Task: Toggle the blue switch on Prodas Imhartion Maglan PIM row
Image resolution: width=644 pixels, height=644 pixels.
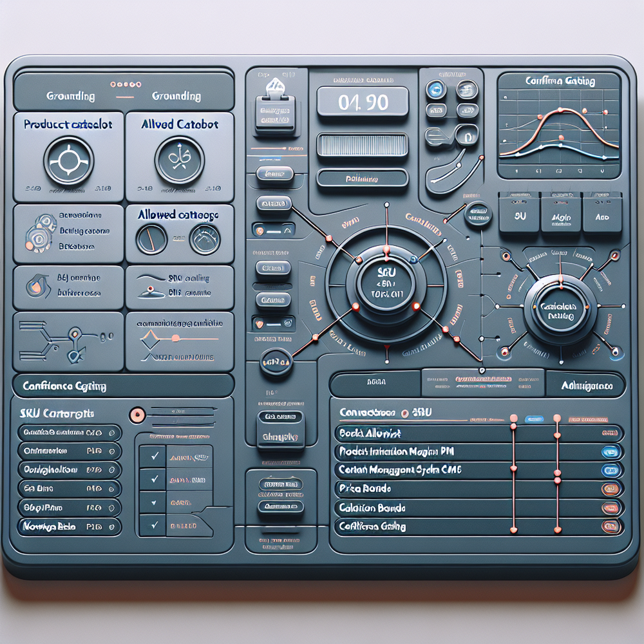Action: coord(611,452)
